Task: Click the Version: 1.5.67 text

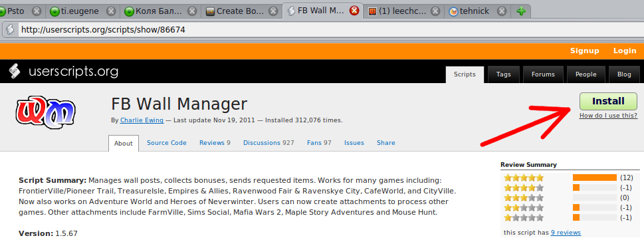Action: tap(48, 233)
